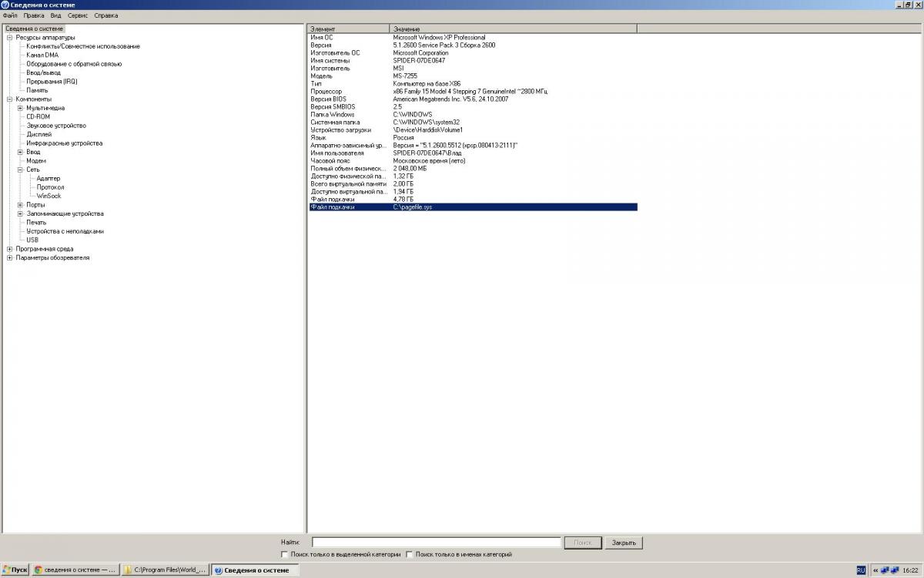924x578 pixels.
Task: Click Сведения о системе taskbar button
Action: (255, 570)
